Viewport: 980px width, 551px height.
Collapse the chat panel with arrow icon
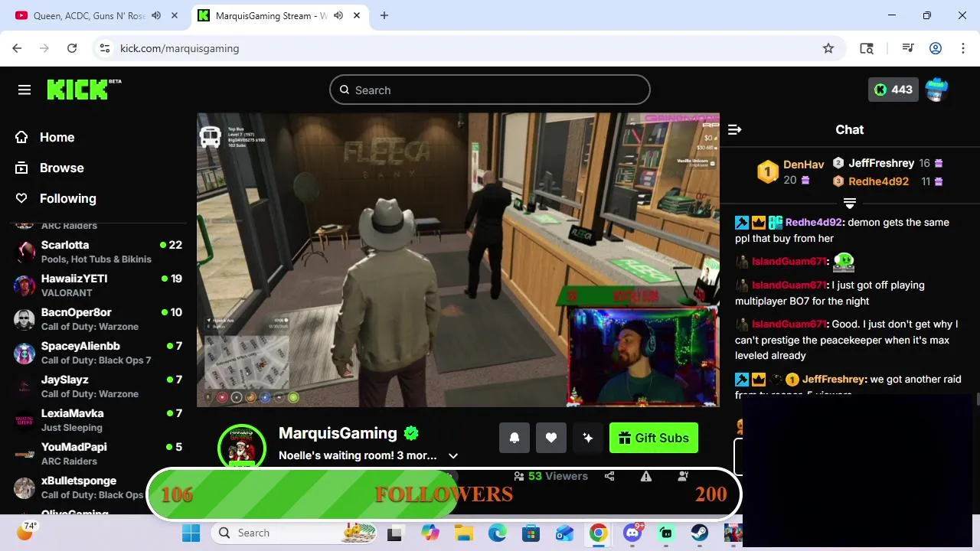[734, 130]
